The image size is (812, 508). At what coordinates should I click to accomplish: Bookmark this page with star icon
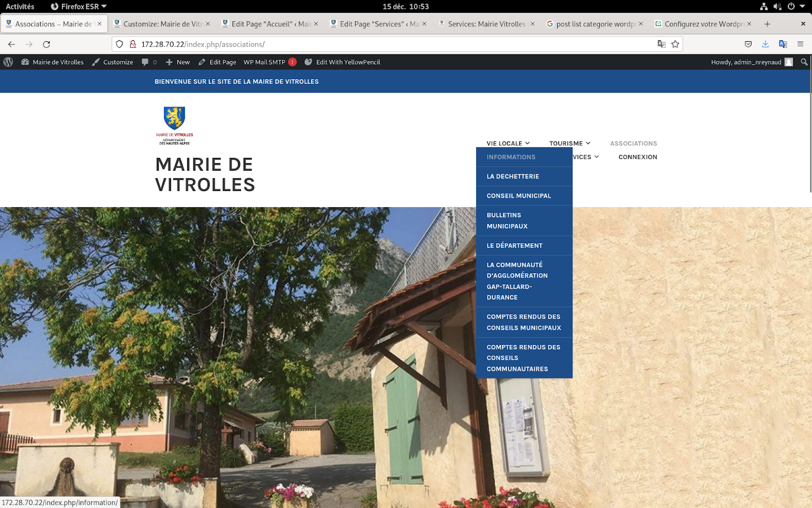675,44
